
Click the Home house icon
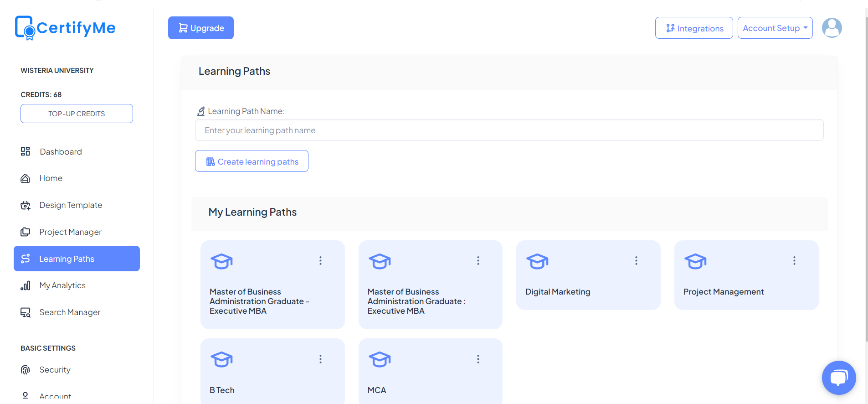point(26,178)
